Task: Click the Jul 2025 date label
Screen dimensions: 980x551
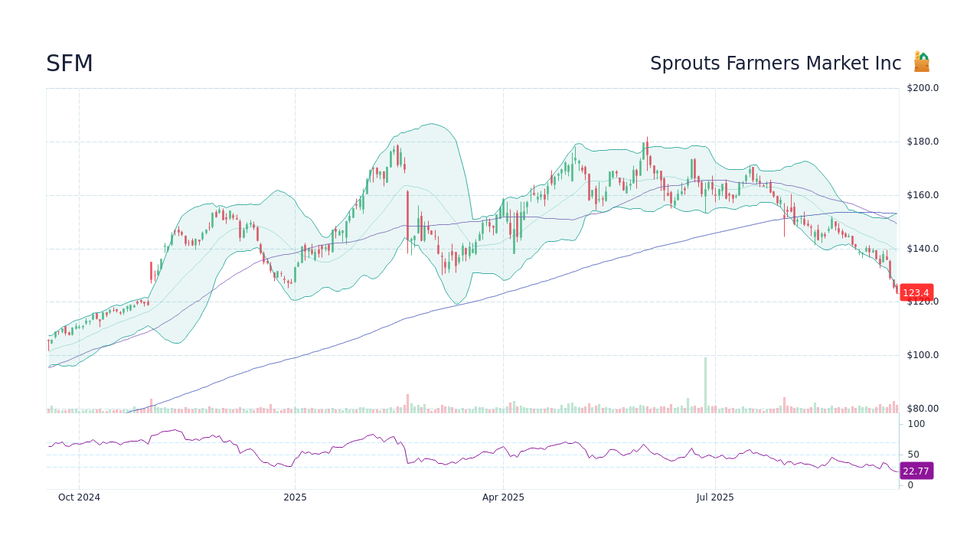Action: (x=715, y=497)
